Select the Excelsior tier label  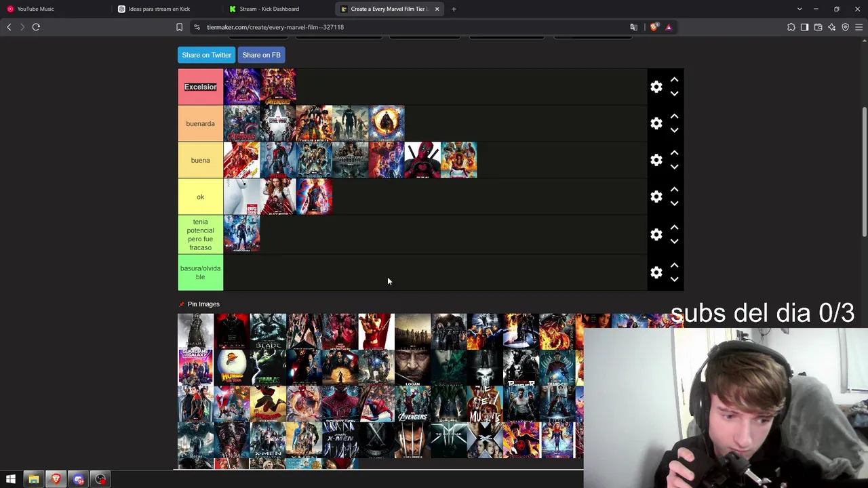200,87
